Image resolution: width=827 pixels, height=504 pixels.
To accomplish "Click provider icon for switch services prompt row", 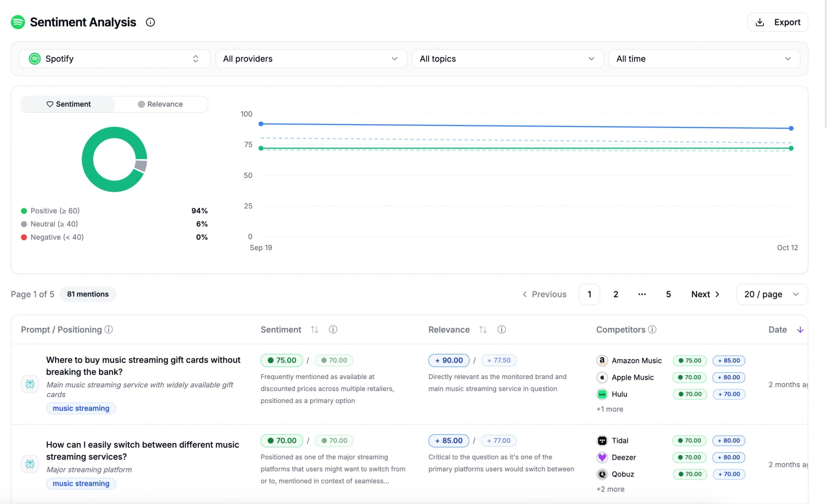I will click(30, 464).
